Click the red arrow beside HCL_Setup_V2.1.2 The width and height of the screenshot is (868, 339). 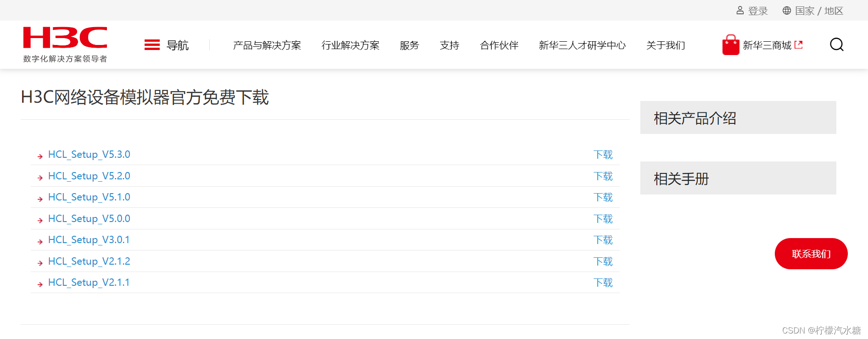(x=40, y=263)
